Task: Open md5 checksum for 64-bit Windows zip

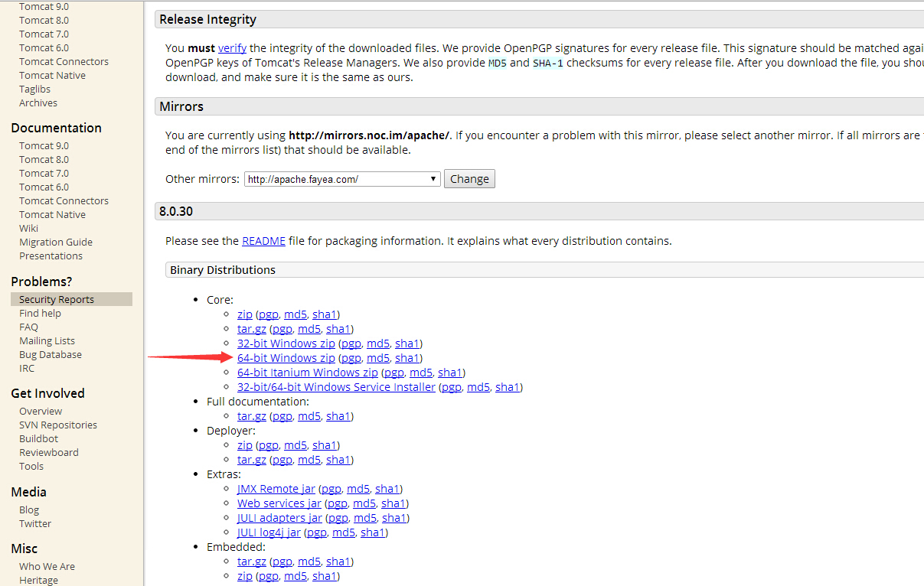Action: click(378, 358)
